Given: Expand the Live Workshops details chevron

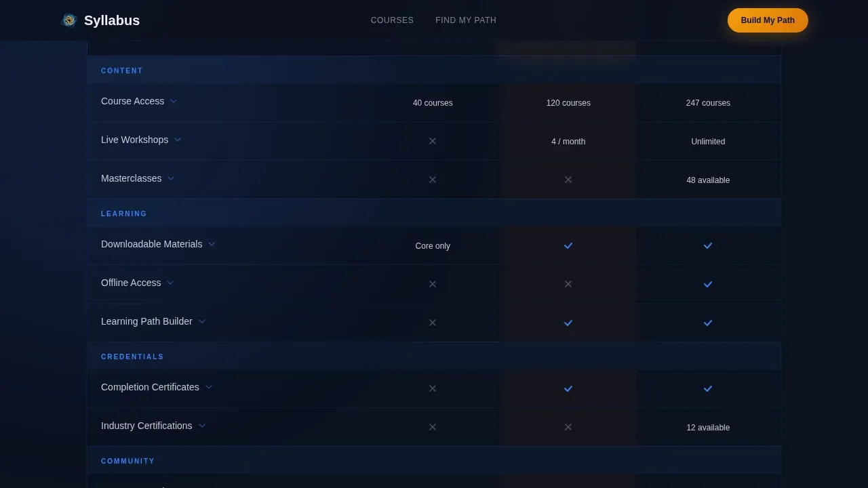Looking at the screenshot, I should [x=178, y=140].
